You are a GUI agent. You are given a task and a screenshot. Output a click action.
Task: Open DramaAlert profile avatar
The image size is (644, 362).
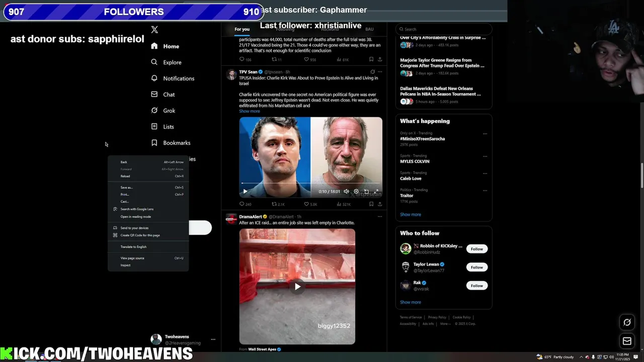click(x=231, y=219)
